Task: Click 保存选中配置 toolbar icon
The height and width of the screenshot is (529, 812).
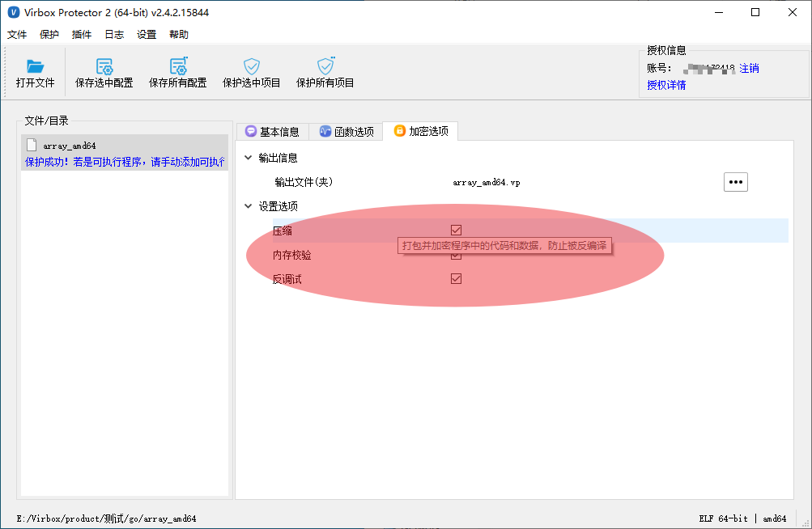Action: click(104, 66)
